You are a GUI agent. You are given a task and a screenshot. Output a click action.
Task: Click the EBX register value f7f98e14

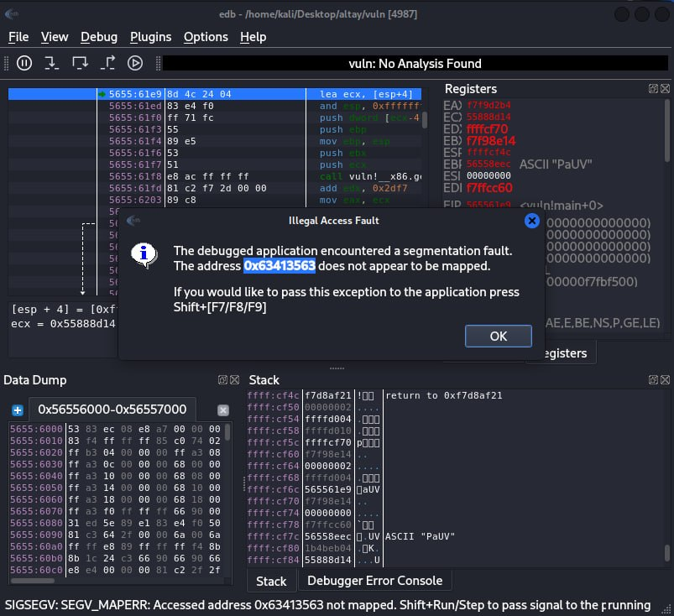491,141
